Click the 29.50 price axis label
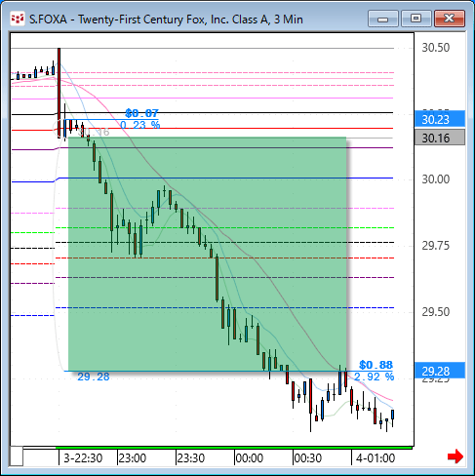Screen dimensions: 475x476 (436, 312)
